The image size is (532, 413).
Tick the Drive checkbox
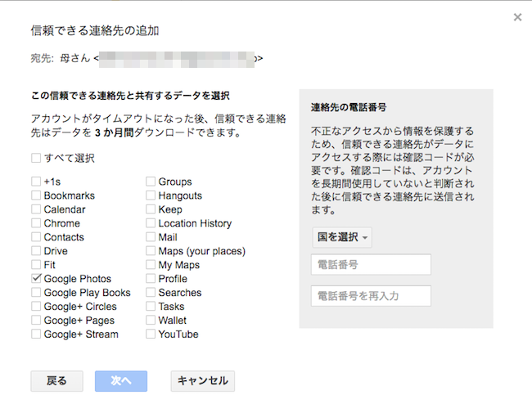[36, 251]
